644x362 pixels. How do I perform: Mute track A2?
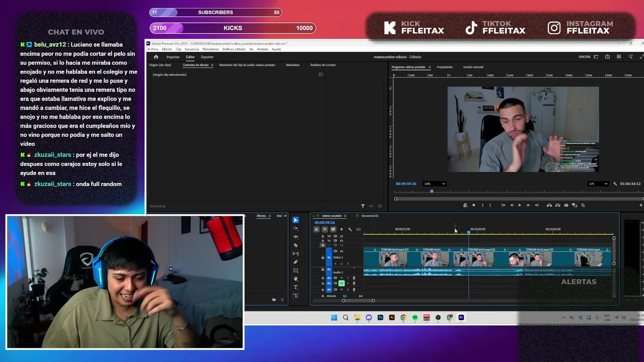342,278
